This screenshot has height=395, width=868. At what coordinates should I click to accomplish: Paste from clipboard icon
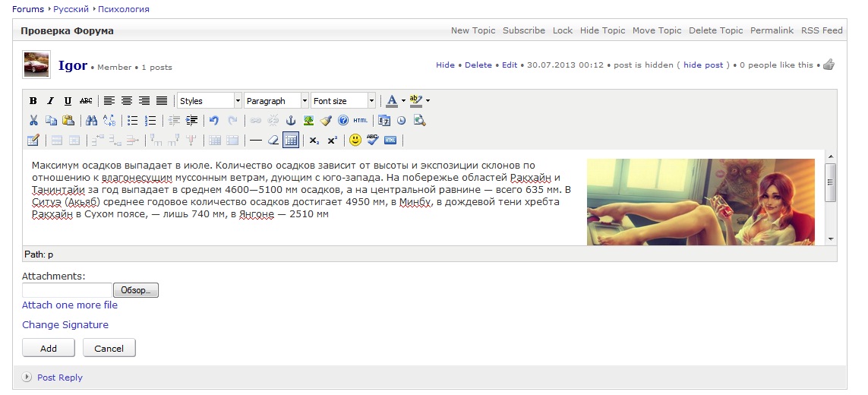tap(68, 120)
